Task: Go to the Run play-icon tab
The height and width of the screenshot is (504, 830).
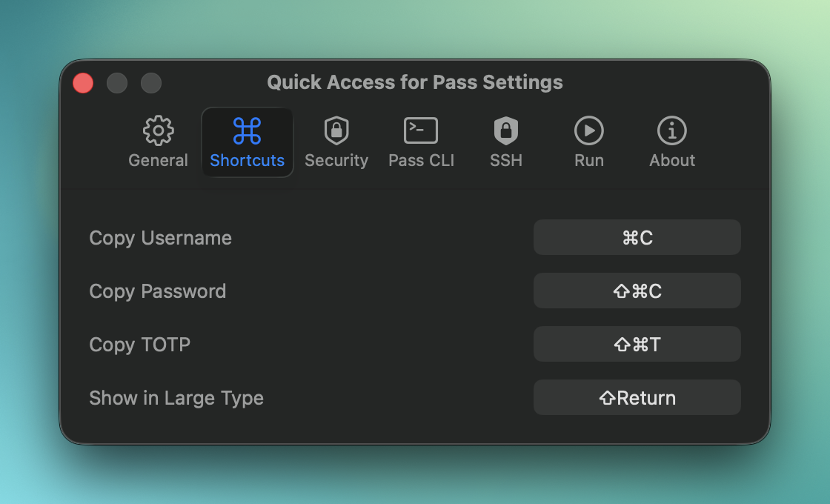Action: pyautogui.click(x=589, y=142)
